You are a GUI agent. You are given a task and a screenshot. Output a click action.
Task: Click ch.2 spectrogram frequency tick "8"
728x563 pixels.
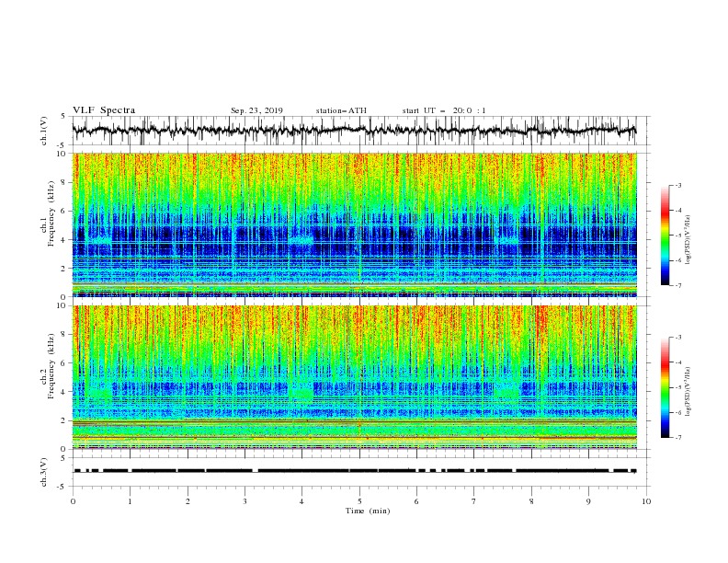(63, 335)
